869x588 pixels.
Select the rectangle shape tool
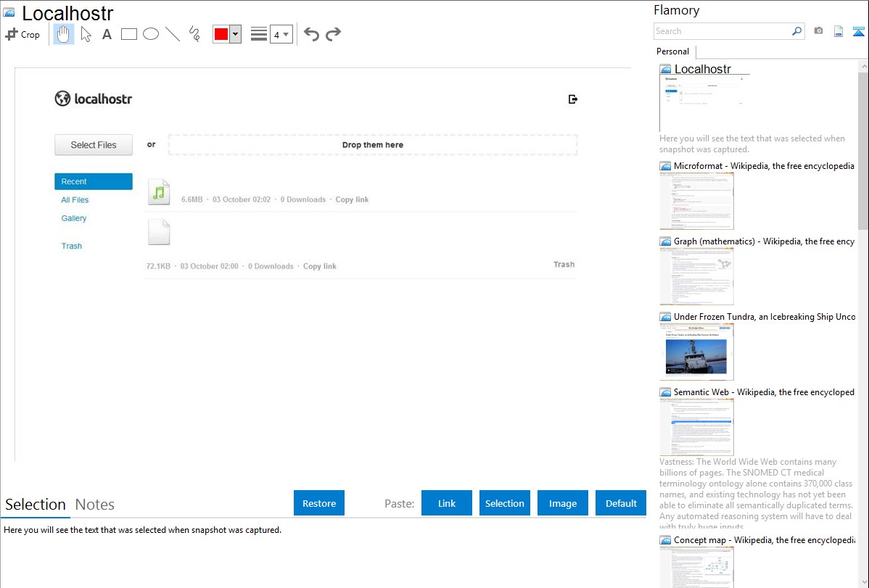(x=128, y=34)
